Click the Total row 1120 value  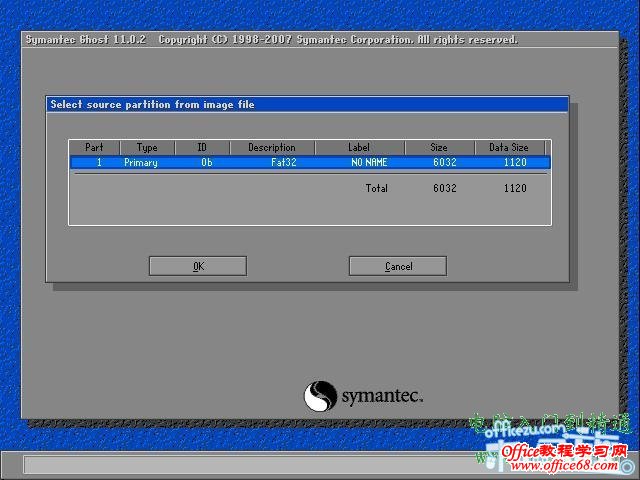click(515, 188)
